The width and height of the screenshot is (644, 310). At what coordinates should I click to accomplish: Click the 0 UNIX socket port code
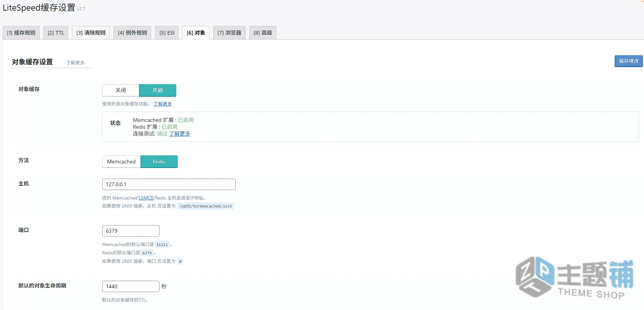pyautogui.click(x=180, y=261)
